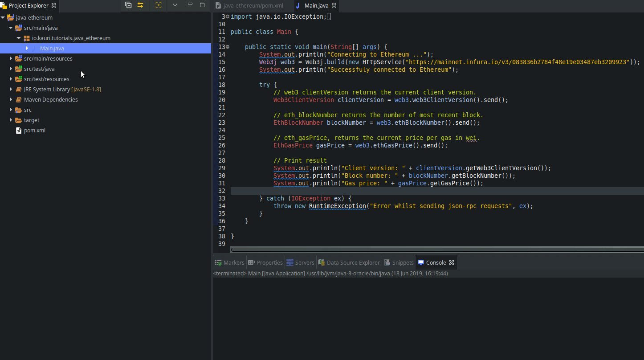Select the Main.java editor tab
The height and width of the screenshot is (360, 644).
pyautogui.click(x=316, y=6)
